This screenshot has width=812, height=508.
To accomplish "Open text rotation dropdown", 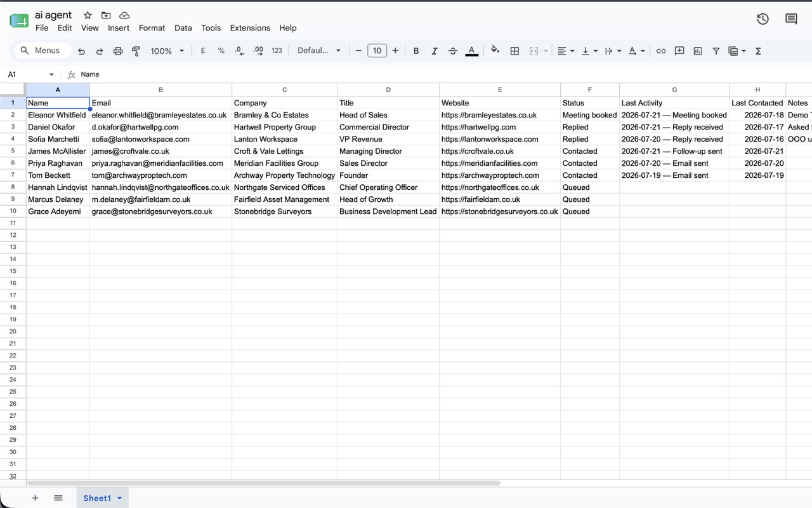I will (x=636, y=51).
